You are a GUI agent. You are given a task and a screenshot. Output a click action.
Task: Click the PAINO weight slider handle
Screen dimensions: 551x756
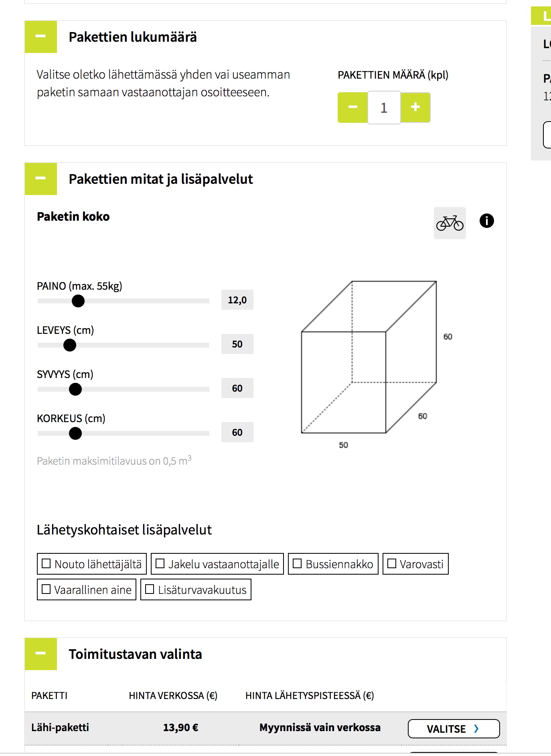[x=78, y=301]
